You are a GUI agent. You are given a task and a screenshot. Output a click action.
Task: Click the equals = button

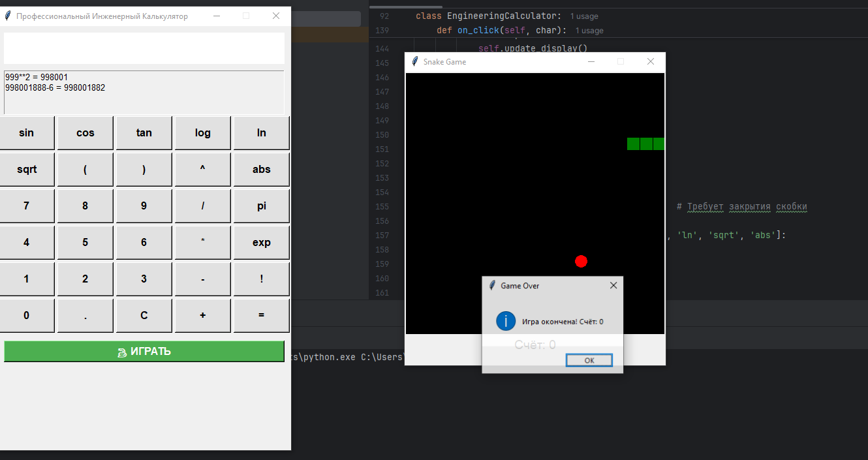[x=262, y=316]
